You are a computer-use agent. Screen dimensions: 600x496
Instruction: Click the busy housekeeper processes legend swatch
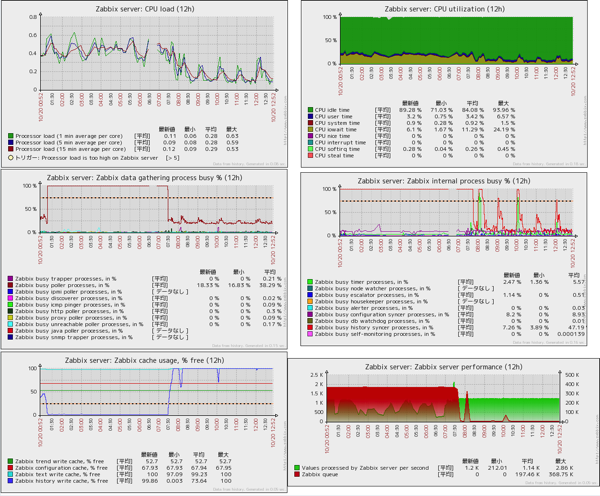click(x=310, y=301)
